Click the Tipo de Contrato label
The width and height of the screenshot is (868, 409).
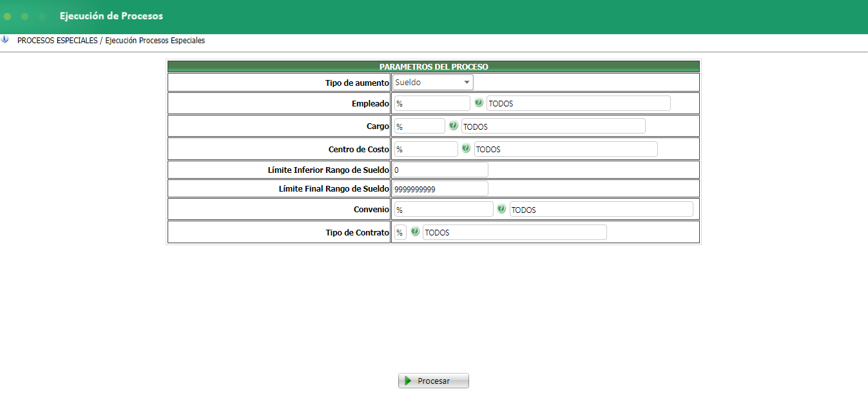pyautogui.click(x=358, y=233)
